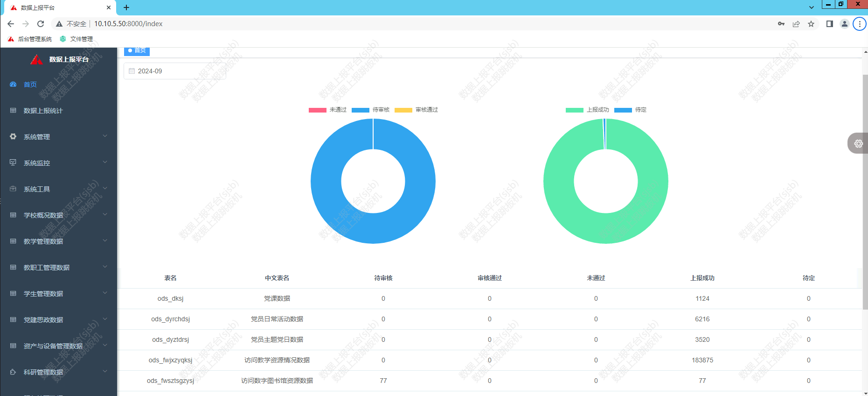868x396 pixels.
Task: Click the 教学管理数据 table icon
Action: (13, 241)
